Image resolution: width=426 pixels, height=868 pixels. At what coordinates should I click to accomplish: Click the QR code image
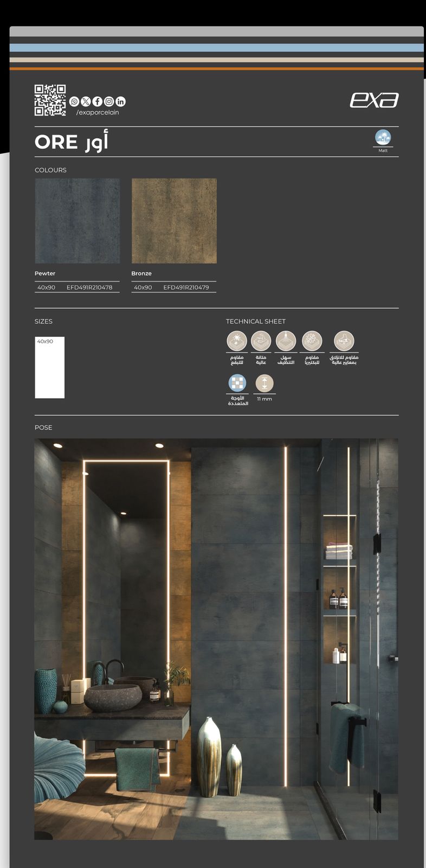click(50, 100)
